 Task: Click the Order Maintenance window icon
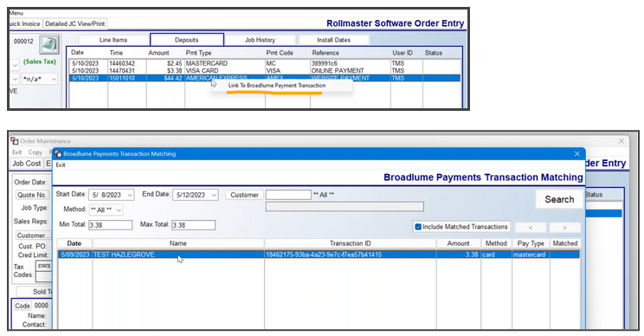pyautogui.click(x=15, y=141)
